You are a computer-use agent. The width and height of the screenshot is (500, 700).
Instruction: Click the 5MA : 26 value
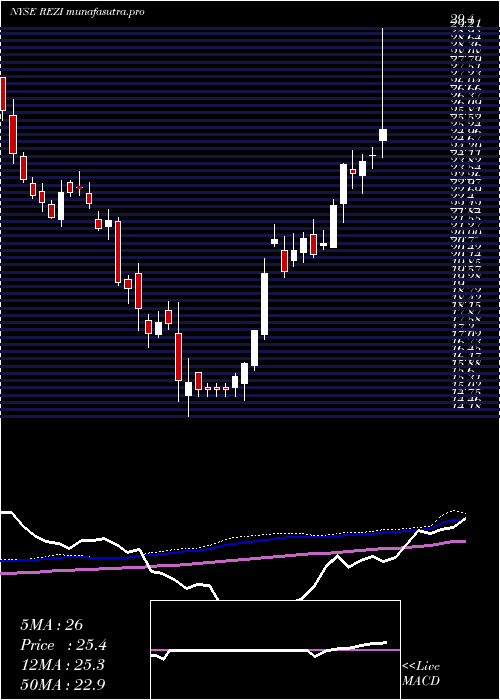click(52, 625)
